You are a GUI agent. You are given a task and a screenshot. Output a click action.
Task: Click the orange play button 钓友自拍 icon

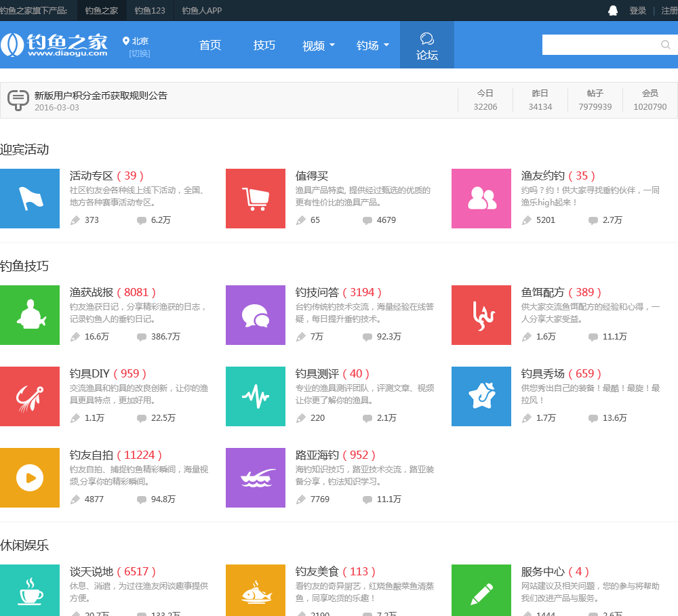point(30,478)
